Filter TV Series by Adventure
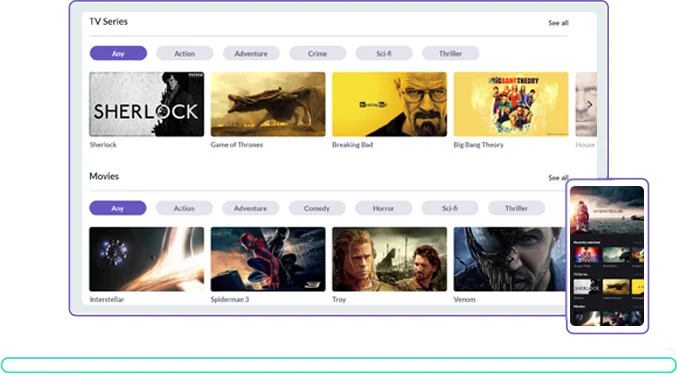 pyautogui.click(x=251, y=54)
